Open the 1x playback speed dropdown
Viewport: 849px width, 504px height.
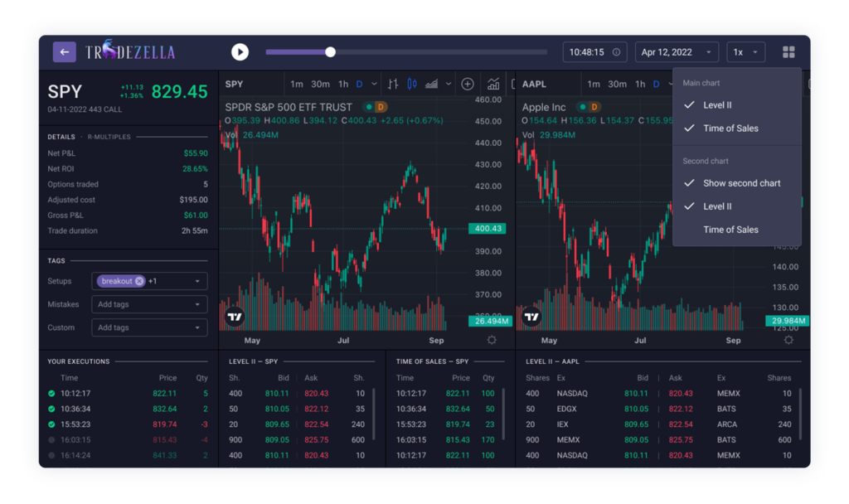point(745,52)
